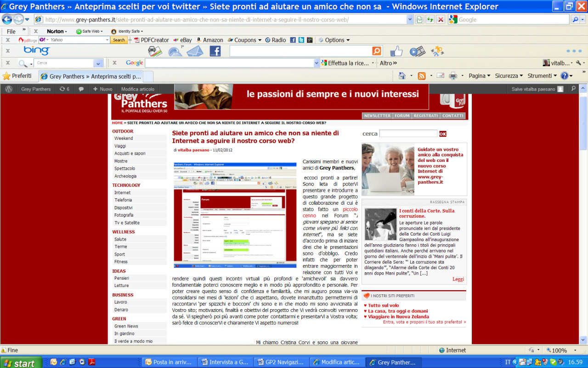Select the FORUM site navigation tab
This screenshot has width=588, height=368.
click(x=402, y=116)
